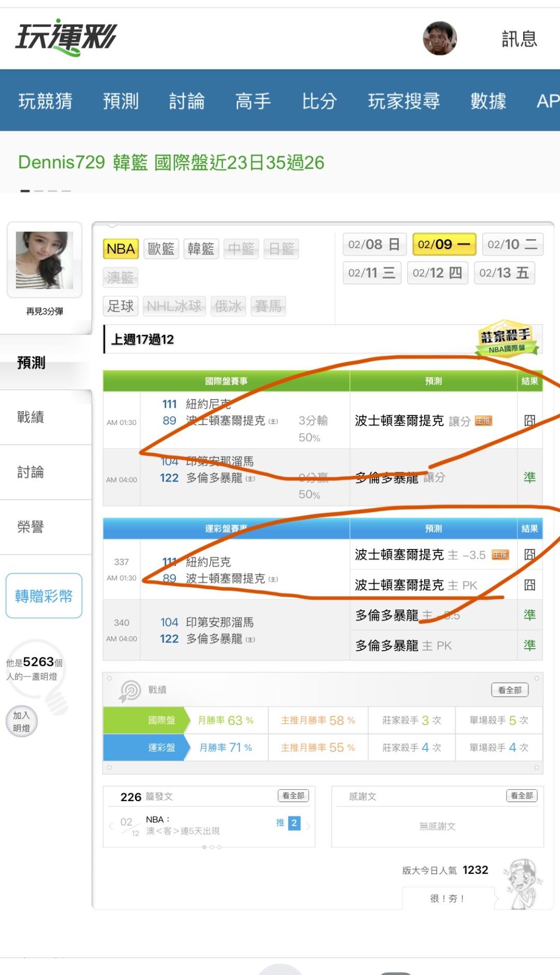Select the first carousel indicator dash
This screenshot has height=975, width=560.
point(25,191)
